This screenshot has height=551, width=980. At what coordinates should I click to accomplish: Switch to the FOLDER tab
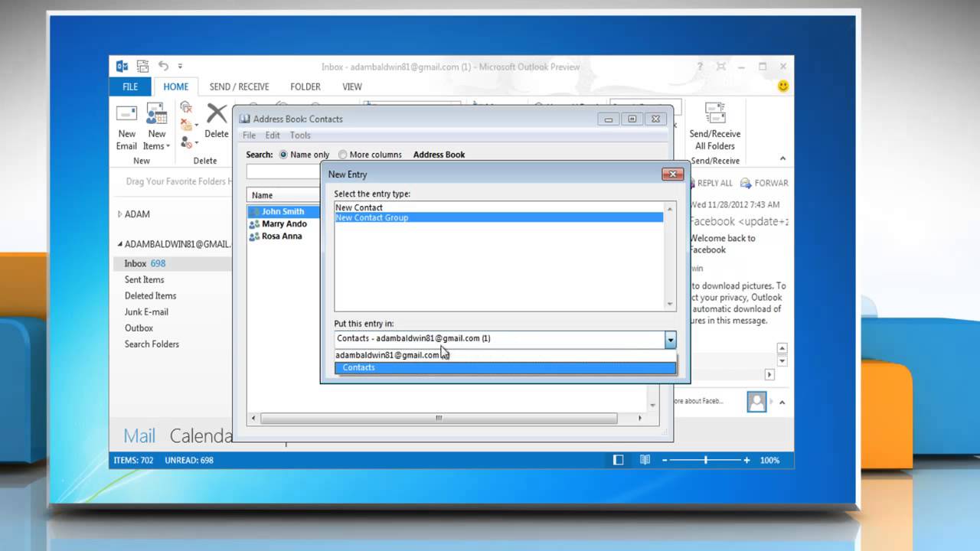point(305,86)
